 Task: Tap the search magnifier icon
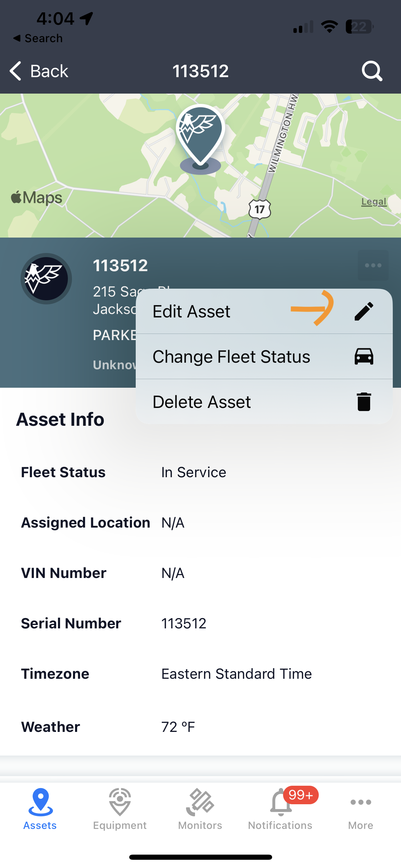372,71
